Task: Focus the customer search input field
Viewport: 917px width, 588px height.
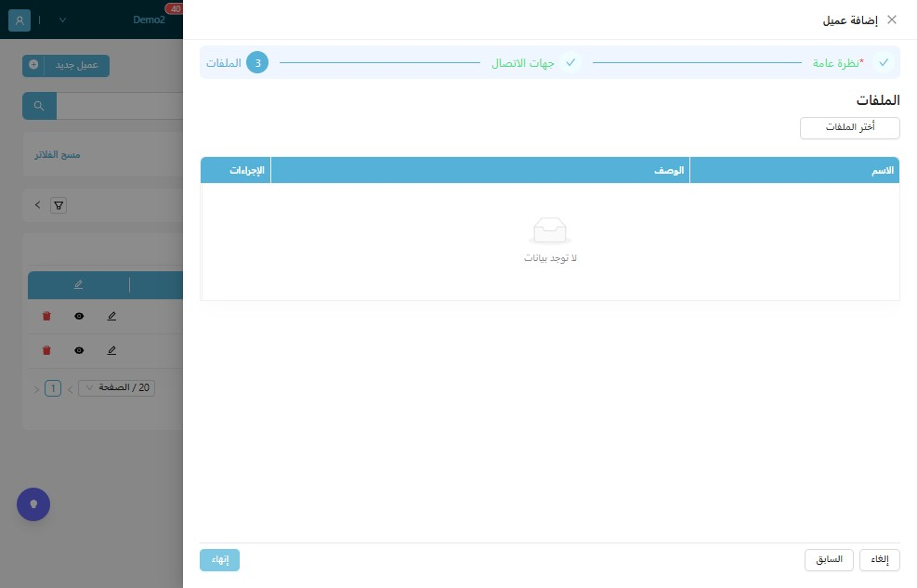Action: click(x=120, y=106)
